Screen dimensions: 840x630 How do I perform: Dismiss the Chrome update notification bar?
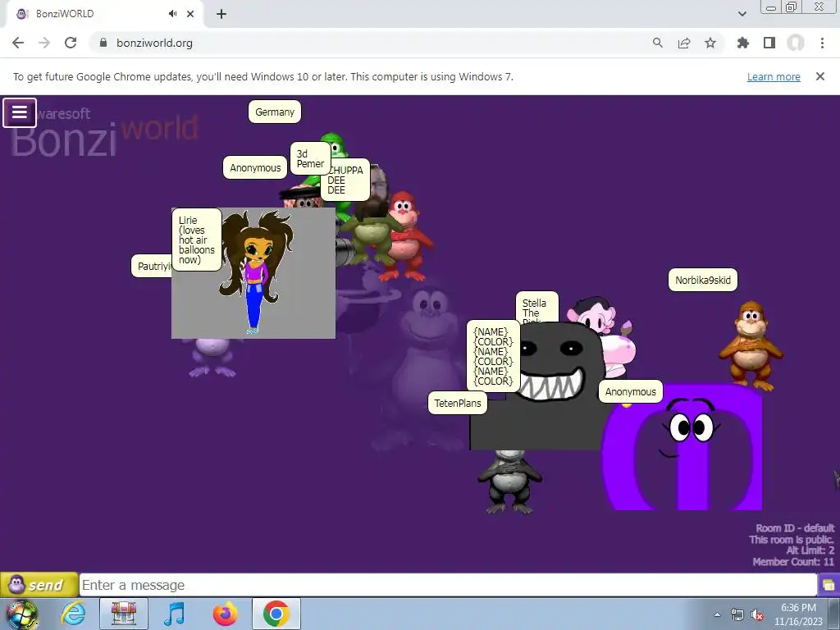pyautogui.click(x=819, y=76)
